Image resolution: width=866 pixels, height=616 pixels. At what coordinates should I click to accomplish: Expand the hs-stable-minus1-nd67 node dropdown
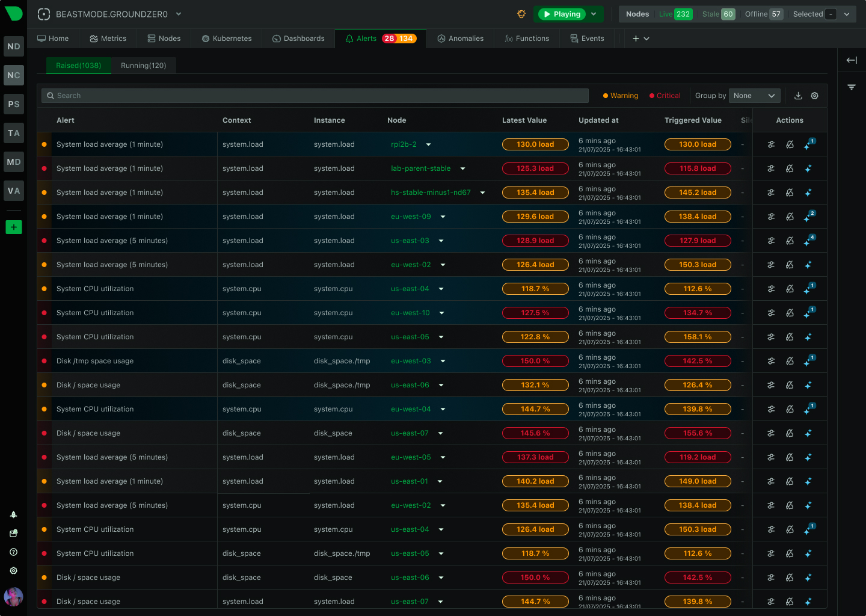(x=482, y=192)
